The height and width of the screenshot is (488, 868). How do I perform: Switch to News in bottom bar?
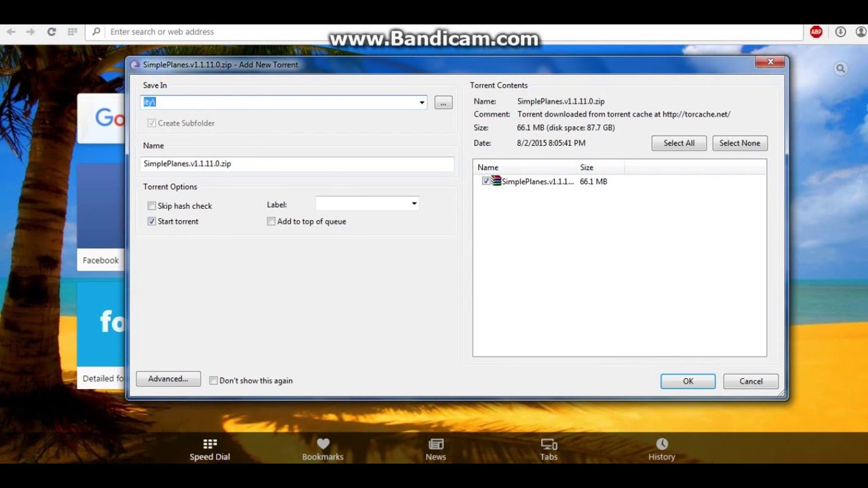[x=436, y=449]
